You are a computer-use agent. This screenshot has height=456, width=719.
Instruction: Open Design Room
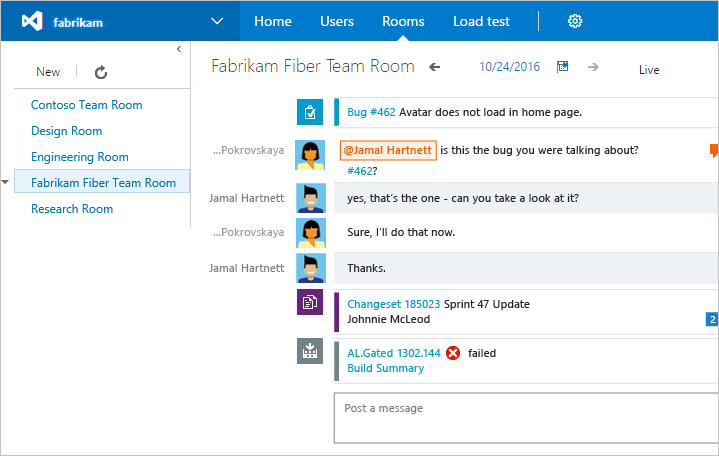pyautogui.click(x=66, y=131)
